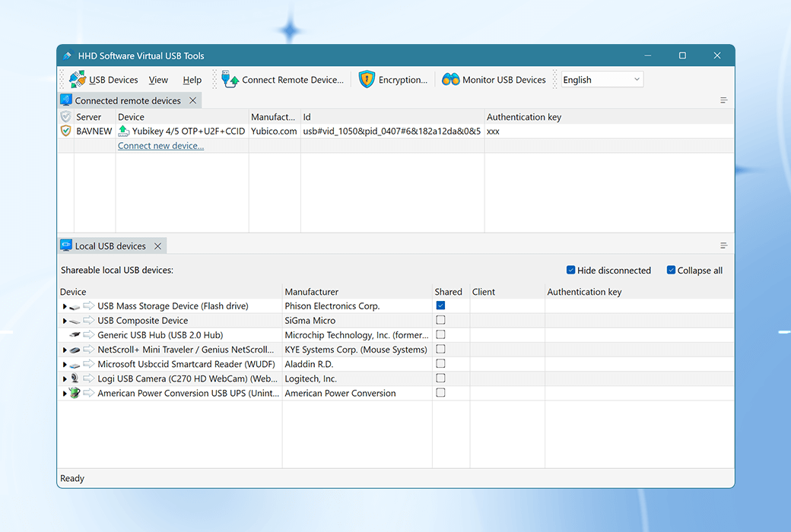
Task: Click the Connect Remote Device toolbar icon
Action: tap(228, 78)
